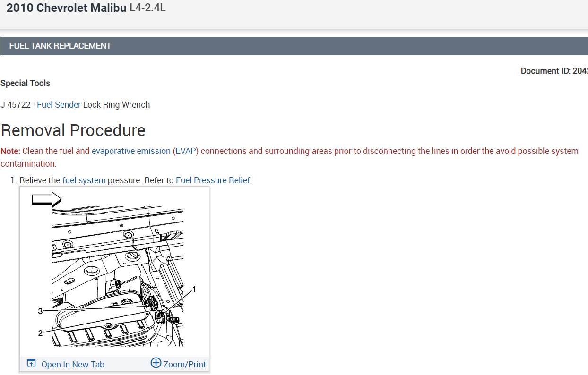Image resolution: width=588 pixels, height=375 pixels.
Task: Select the J 45722 tool number text
Action: coord(16,104)
